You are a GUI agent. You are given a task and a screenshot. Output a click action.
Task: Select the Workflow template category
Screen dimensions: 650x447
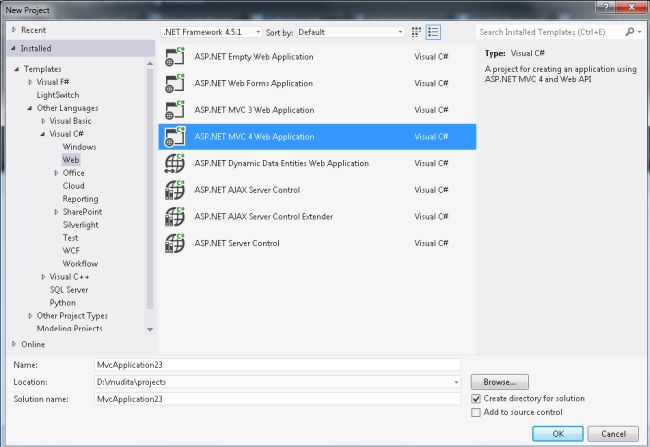(80, 264)
